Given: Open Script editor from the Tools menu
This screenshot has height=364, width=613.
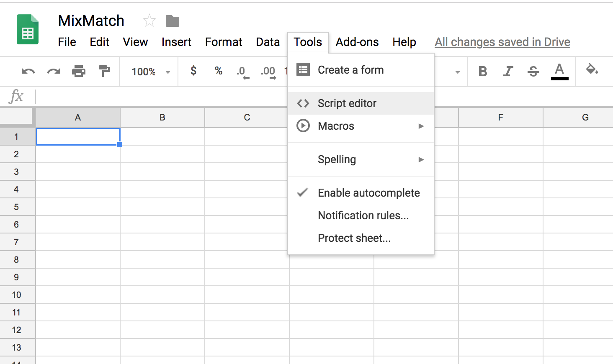Looking at the screenshot, I should [347, 103].
